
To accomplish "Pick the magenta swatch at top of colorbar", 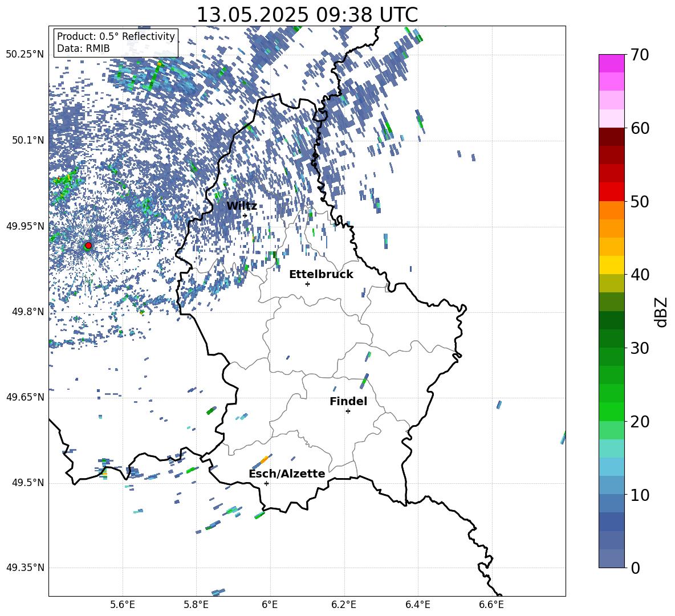I will [x=611, y=64].
